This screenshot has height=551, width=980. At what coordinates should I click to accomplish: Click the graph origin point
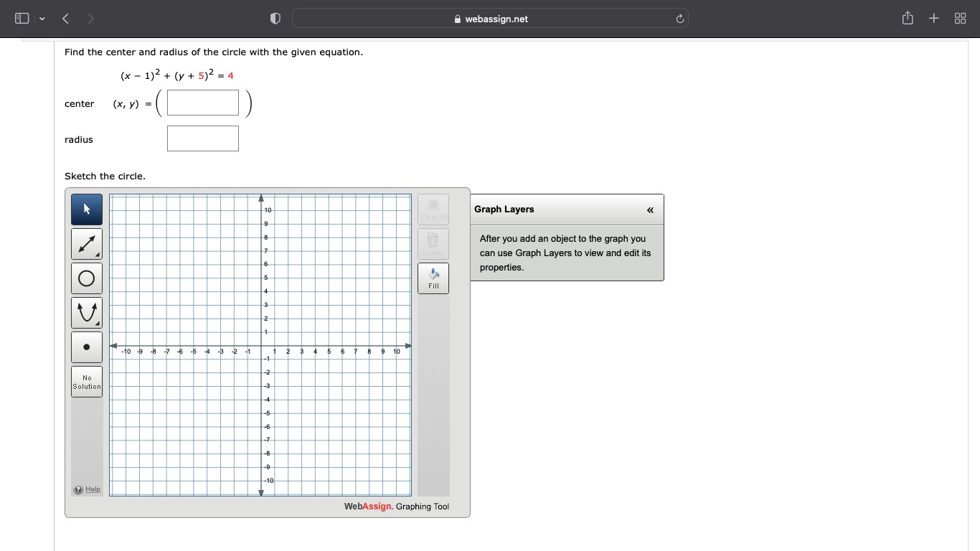click(261, 345)
